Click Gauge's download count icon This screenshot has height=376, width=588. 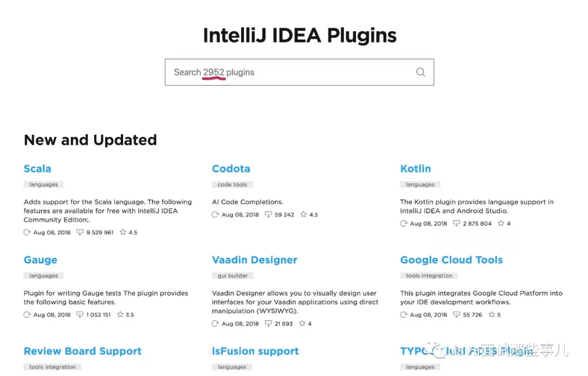point(80,315)
